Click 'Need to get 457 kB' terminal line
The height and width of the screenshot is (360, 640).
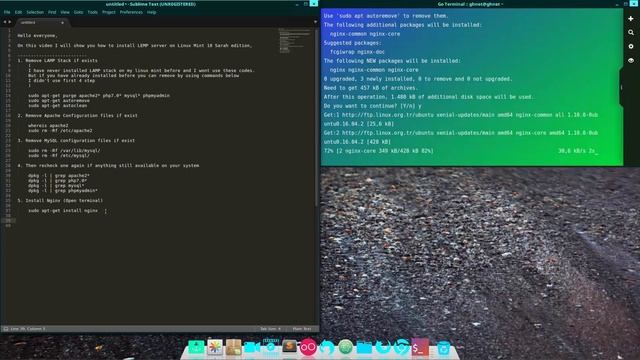pos(371,88)
